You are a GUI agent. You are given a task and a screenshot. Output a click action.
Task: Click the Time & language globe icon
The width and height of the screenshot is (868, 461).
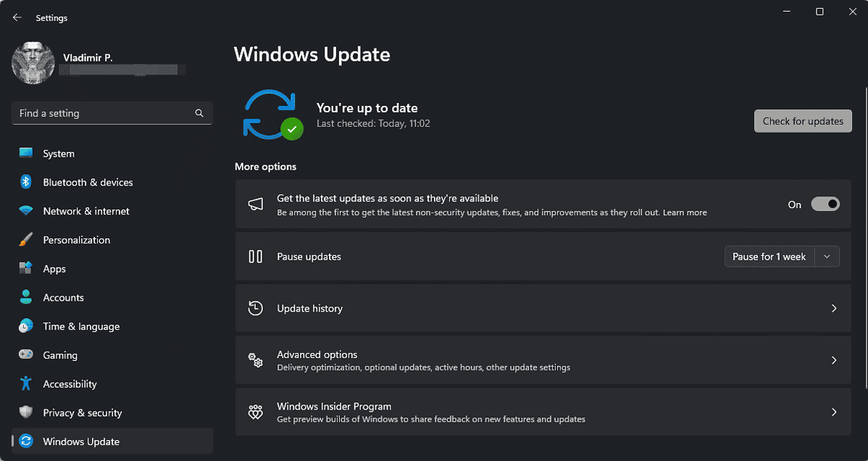tap(25, 325)
